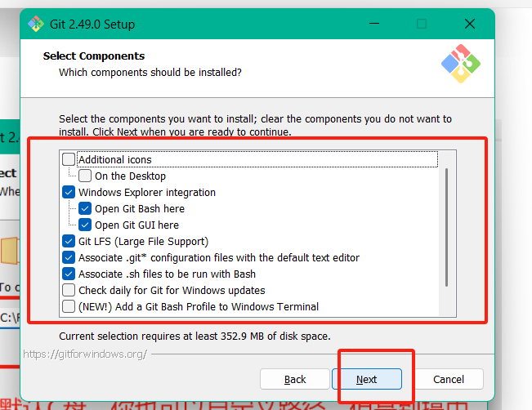The height and width of the screenshot is (410, 532).
Task: Click 'Which components should be installed?' text
Action: point(150,72)
